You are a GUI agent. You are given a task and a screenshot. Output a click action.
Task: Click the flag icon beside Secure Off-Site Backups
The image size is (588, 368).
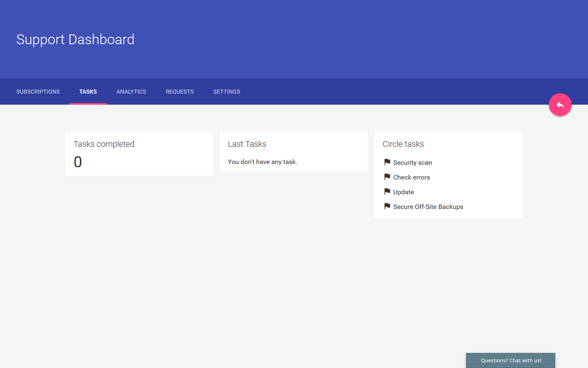387,206
